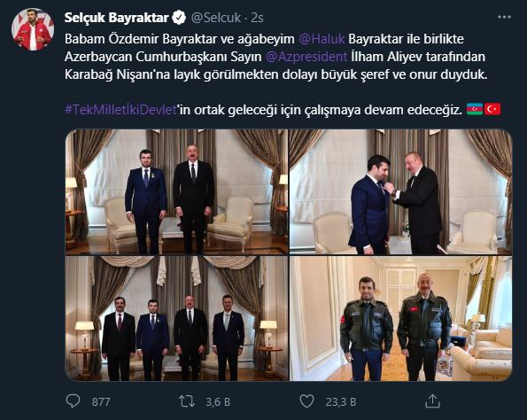Open Selçuk Bayraktar profile avatar
This screenshot has height=420, width=527.
coord(33,29)
